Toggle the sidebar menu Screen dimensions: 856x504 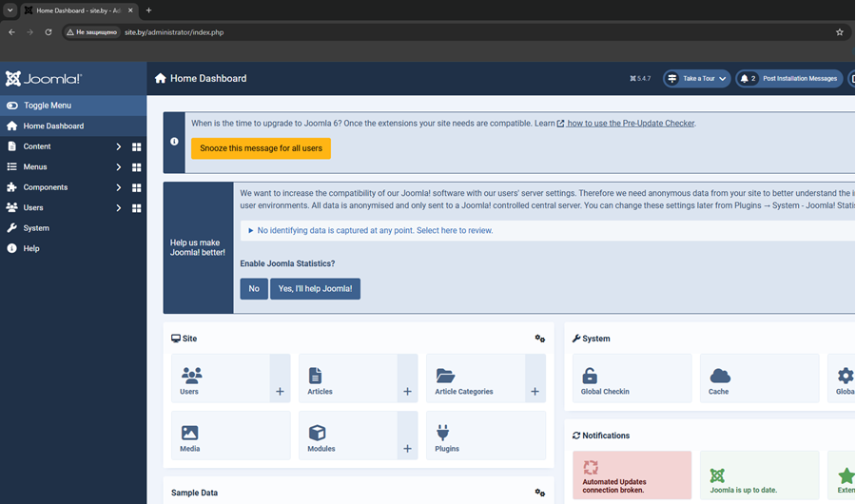73,106
